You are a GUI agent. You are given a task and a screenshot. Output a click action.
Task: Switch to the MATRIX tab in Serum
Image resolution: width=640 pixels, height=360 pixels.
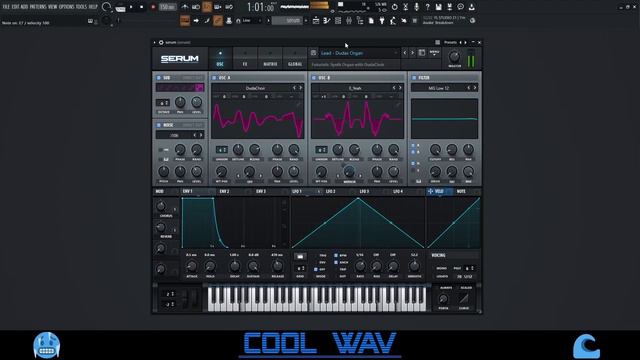270,59
